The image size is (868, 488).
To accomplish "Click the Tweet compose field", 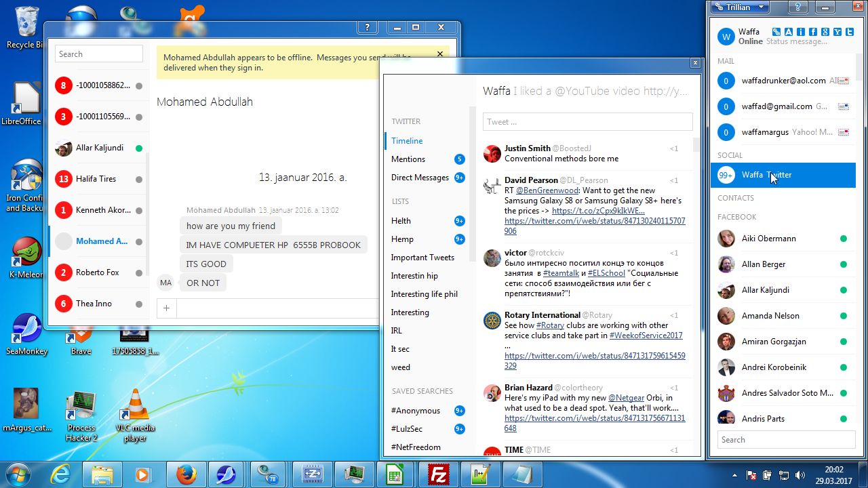I will coord(587,122).
